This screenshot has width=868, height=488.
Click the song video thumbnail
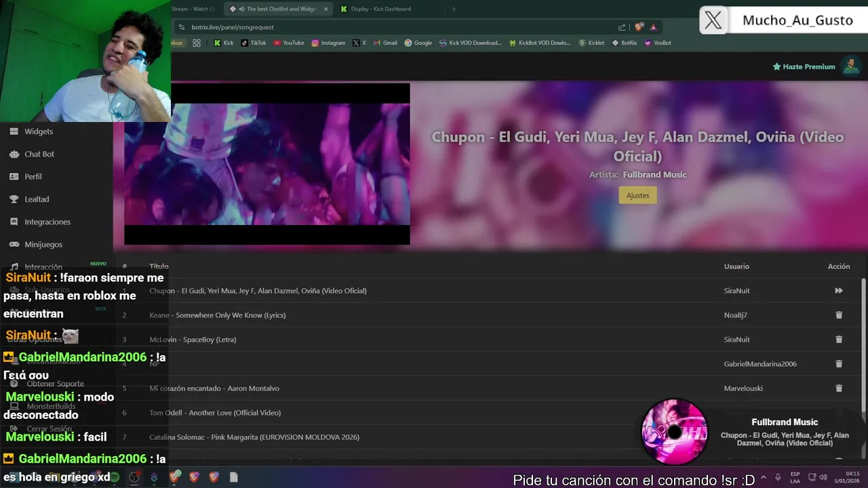267,164
